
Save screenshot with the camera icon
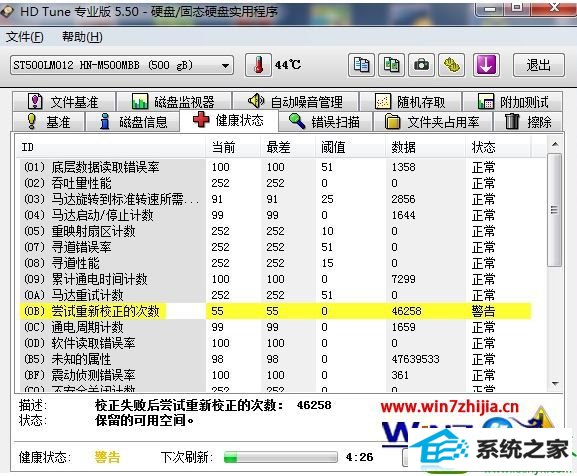[421, 65]
